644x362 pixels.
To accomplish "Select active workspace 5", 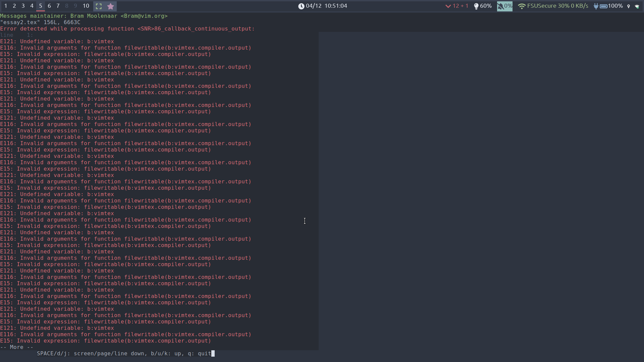I will click(x=41, y=6).
